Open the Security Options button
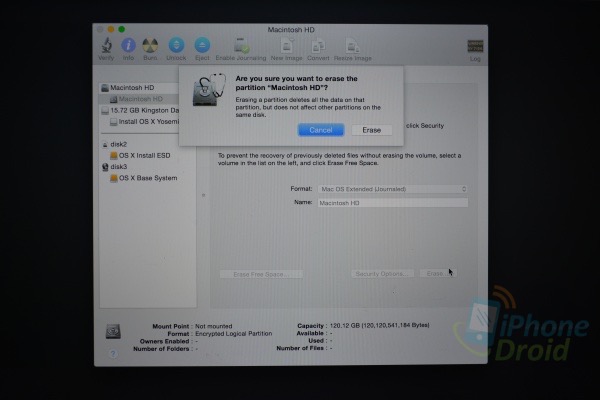Screen dimensions: 600x400 click(382, 274)
